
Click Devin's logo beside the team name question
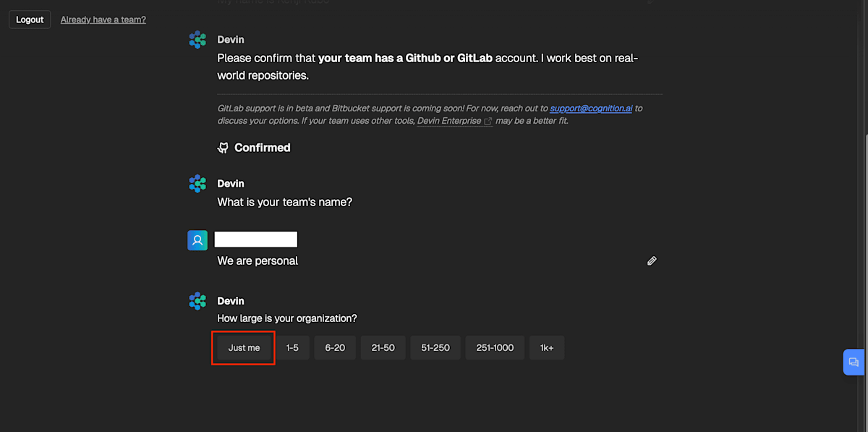click(x=197, y=184)
